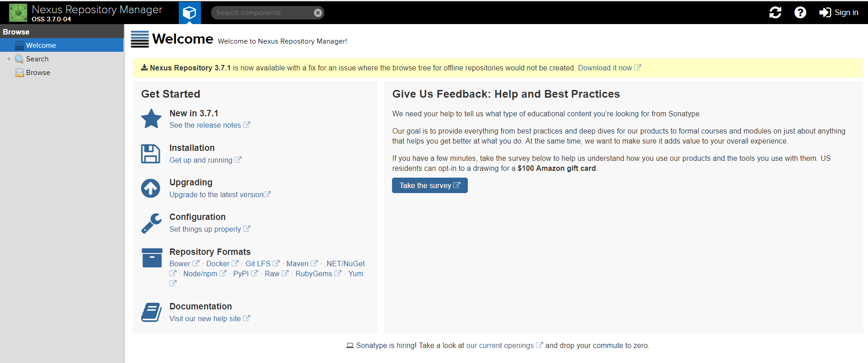Click the archive box Repository Formats icon
868x363 pixels.
click(x=152, y=258)
